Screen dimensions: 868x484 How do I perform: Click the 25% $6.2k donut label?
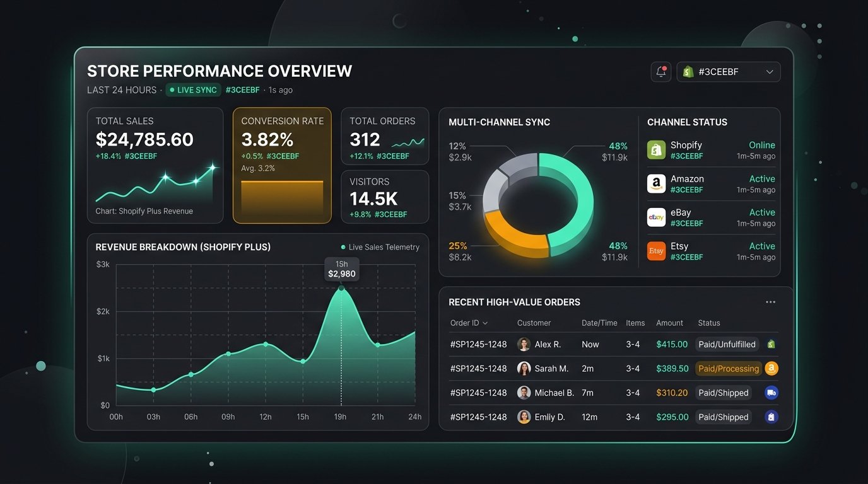click(460, 251)
